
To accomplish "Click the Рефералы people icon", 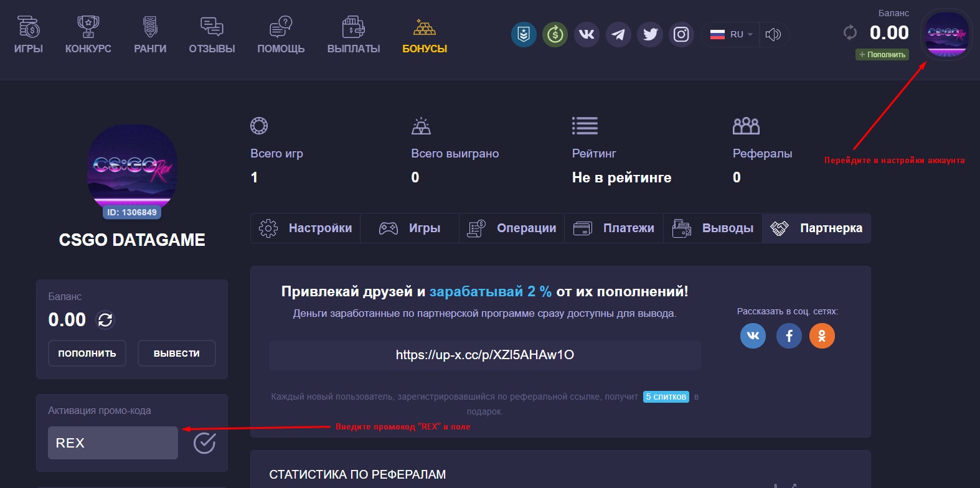I will 746,126.
